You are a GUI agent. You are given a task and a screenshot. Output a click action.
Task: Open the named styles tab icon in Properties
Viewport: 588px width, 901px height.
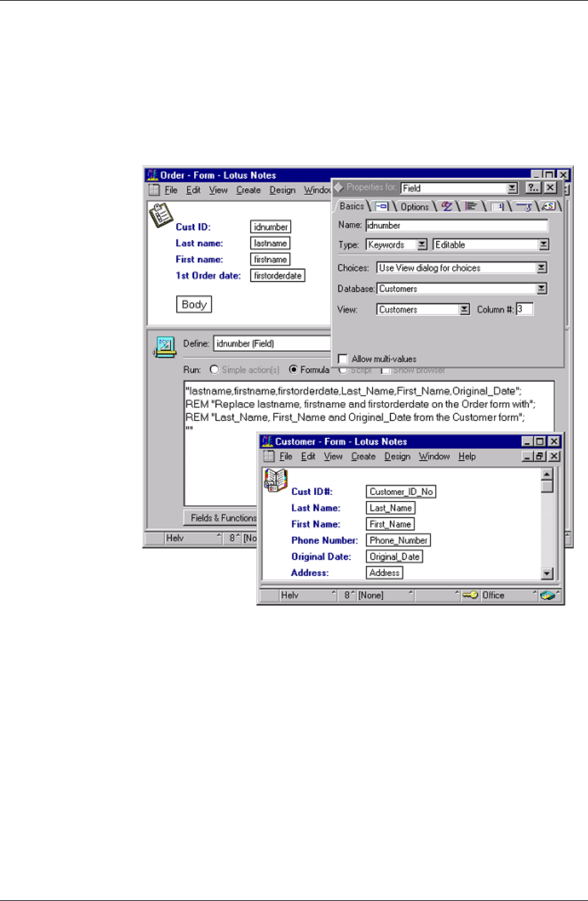[548, 207]
